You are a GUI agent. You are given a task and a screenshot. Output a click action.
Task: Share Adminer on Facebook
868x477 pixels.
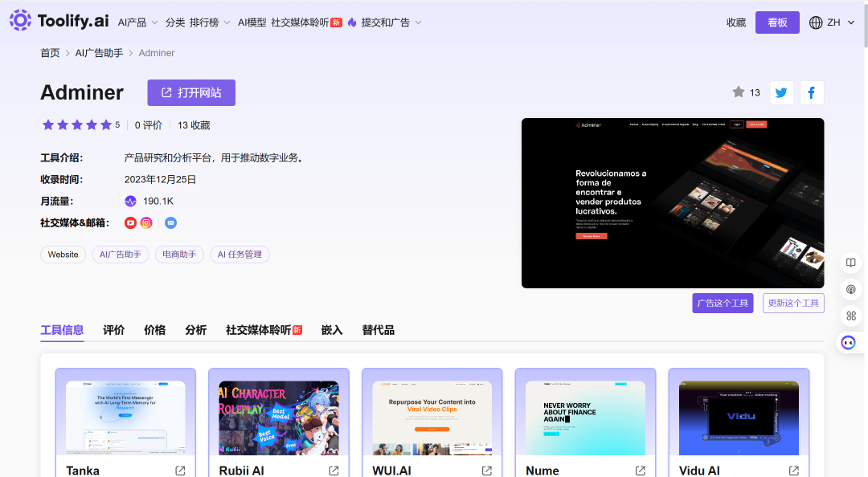[812, 92]
